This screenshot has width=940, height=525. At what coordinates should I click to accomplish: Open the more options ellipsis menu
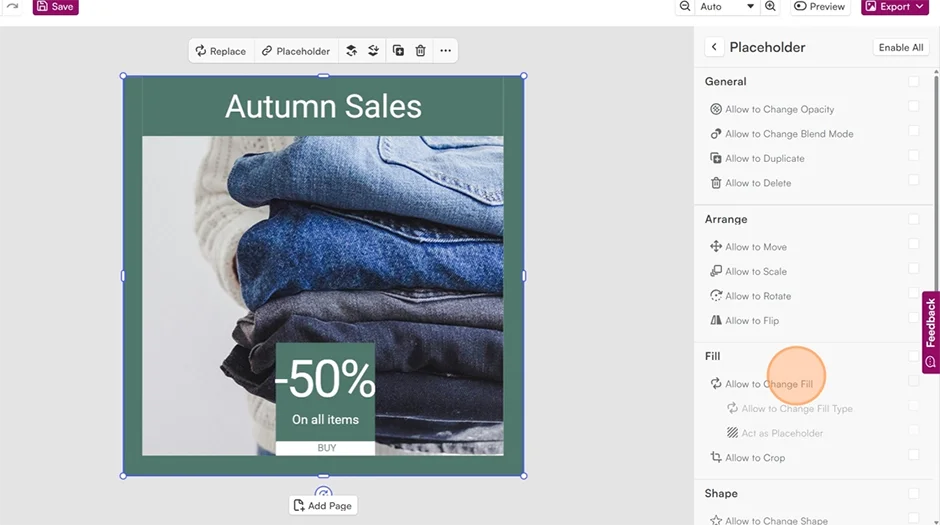tap(445, 51)
